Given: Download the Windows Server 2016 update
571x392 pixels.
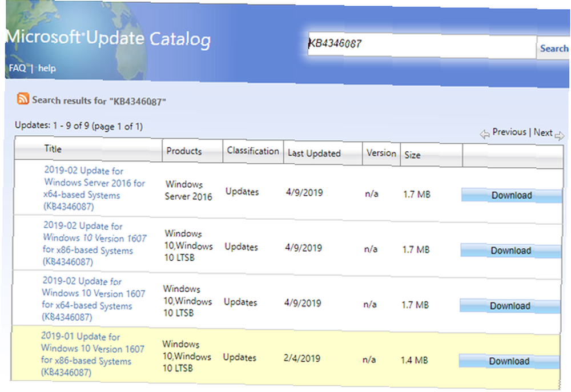Looking at the screenshot, I should coord(512,196).
